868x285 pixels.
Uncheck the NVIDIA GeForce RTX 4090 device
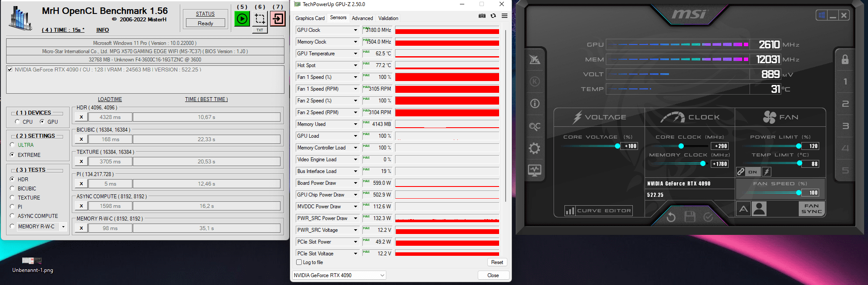click(10, 69)
